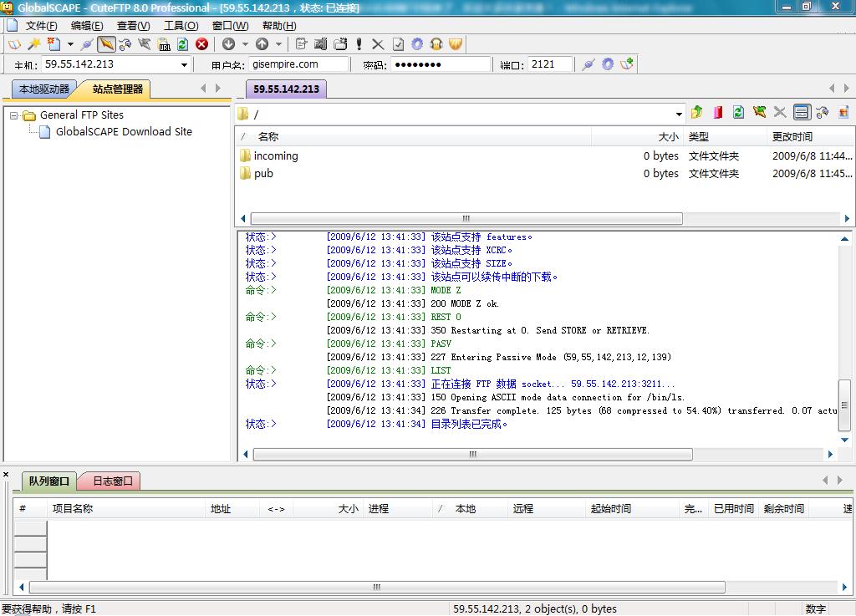Open the 文件(F) menu

pyautogui.click(x=41, y=26)
